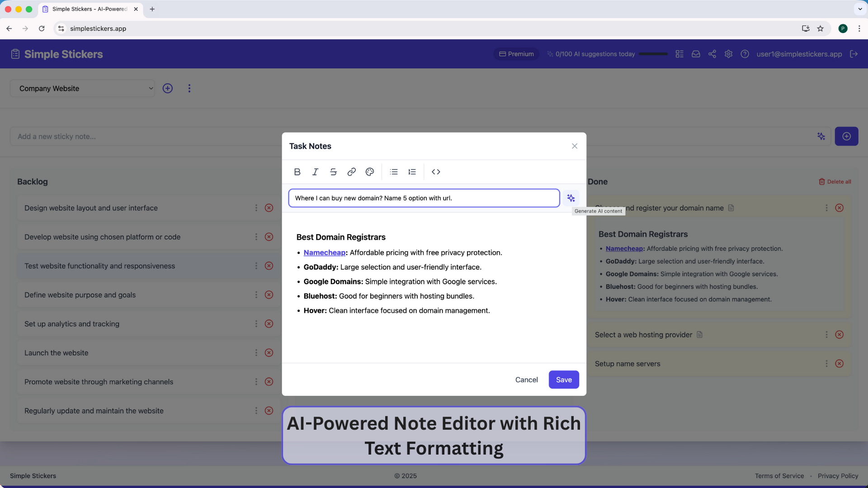Click the Save button

click(563, 380)
